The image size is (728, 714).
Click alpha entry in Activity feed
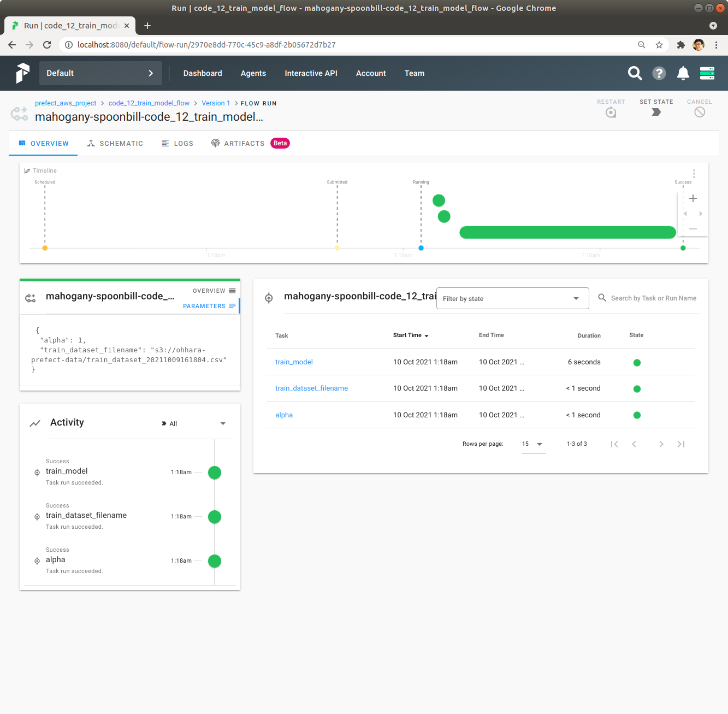click(56, 559)
